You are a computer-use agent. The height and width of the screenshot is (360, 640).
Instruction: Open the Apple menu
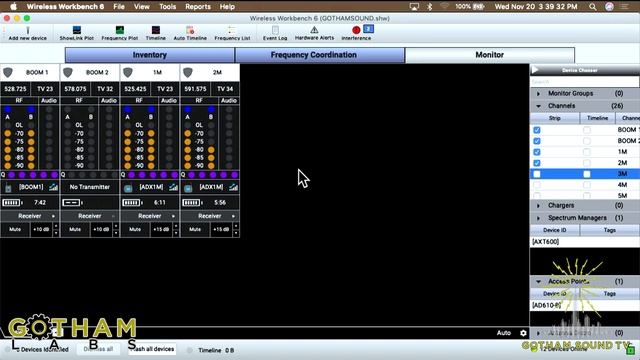(x=13, y=7)
